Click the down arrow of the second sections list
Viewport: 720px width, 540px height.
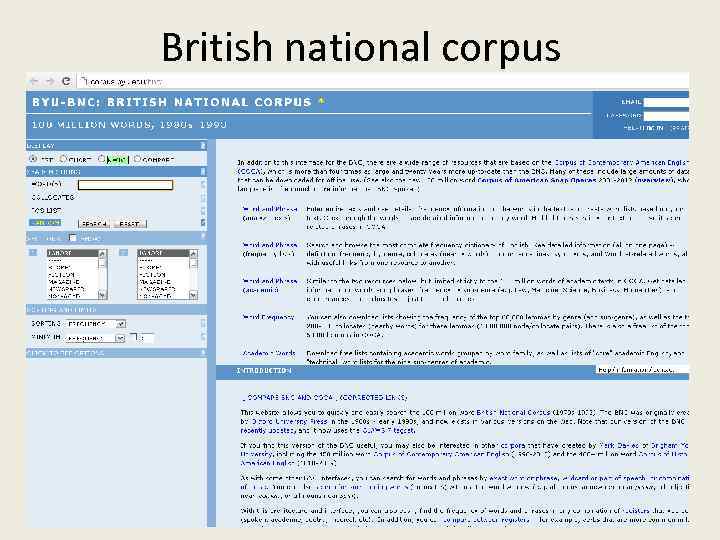point(193,295)
